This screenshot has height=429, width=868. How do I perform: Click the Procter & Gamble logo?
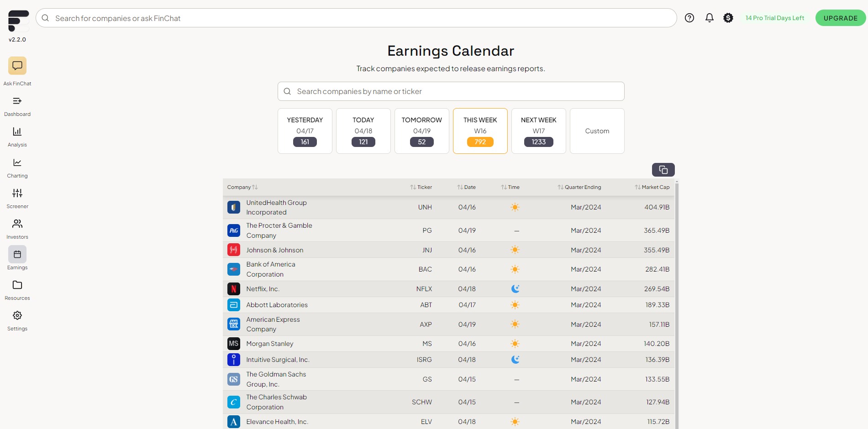coord(234,230)
